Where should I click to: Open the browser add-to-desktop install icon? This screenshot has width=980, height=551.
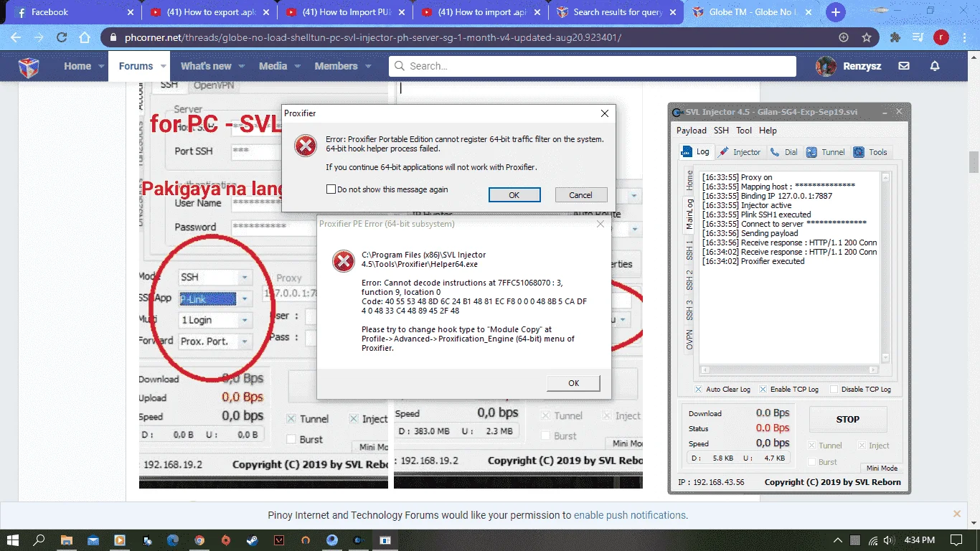point(844,38)
